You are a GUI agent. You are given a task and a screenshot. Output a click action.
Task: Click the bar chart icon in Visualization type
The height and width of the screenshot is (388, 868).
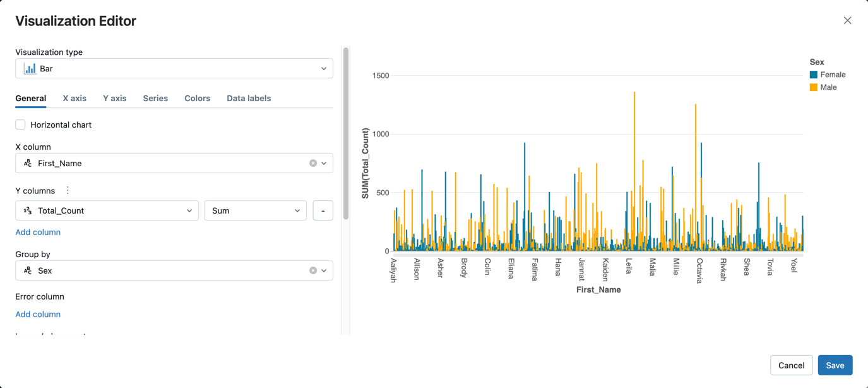coord(30,68)
